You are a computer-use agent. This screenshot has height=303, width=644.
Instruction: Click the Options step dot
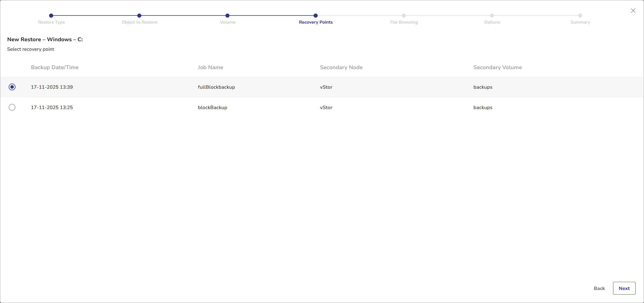point(492,15)
